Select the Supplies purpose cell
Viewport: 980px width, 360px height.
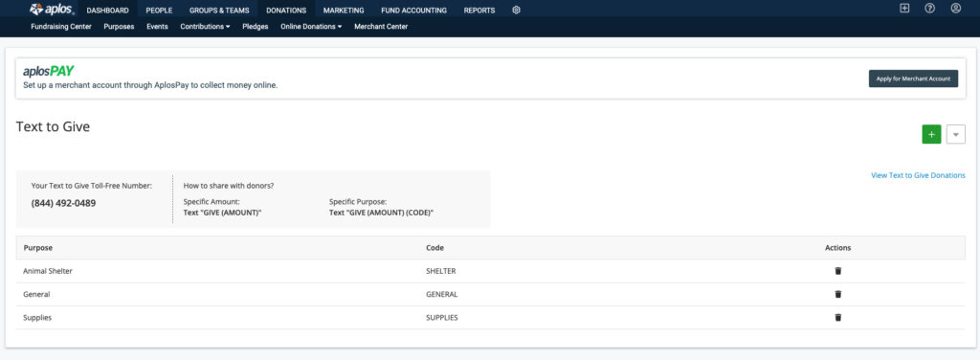tap(37, 318)
